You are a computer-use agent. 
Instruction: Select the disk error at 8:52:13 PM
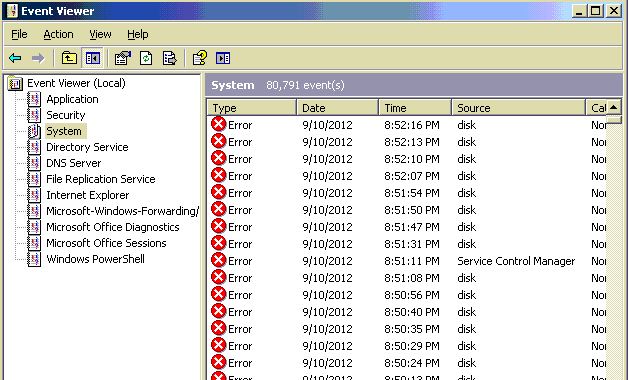[407, 142]
